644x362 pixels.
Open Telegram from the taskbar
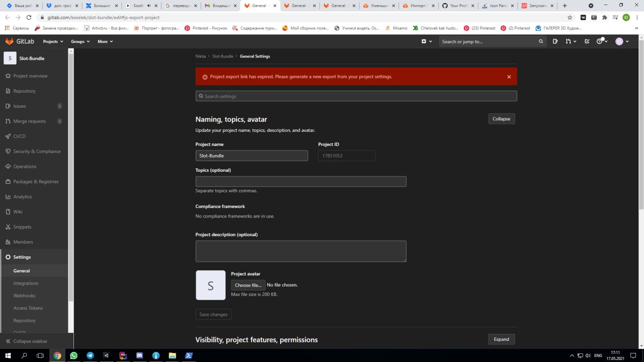(90, 355)
